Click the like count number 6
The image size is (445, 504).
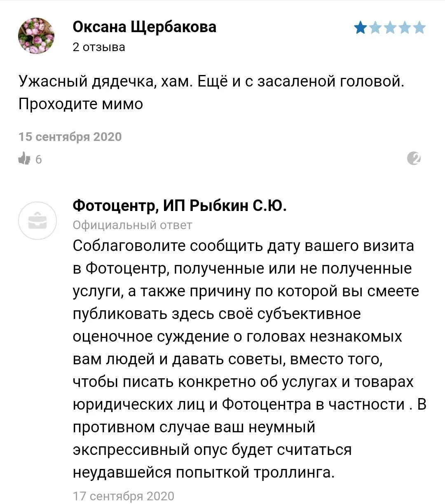[x=39, y=159]
